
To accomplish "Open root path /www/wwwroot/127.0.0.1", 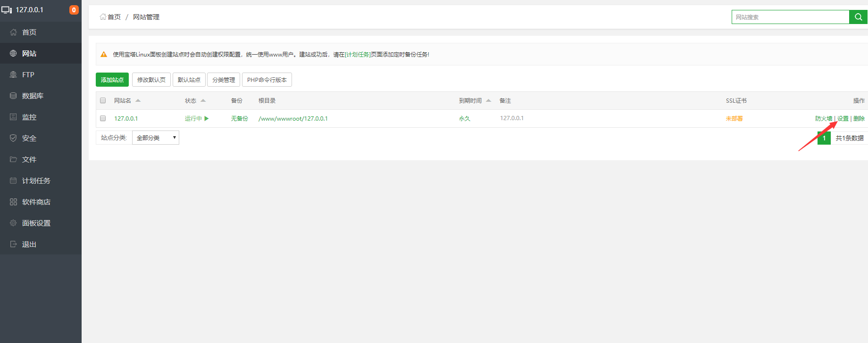I will pos(293,118).
